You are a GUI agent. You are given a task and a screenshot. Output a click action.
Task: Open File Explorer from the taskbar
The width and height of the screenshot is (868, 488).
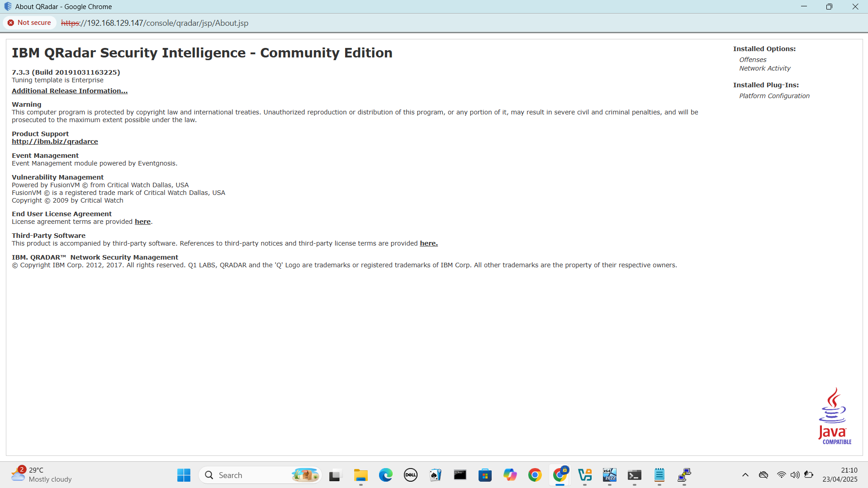tap(360, 475)
